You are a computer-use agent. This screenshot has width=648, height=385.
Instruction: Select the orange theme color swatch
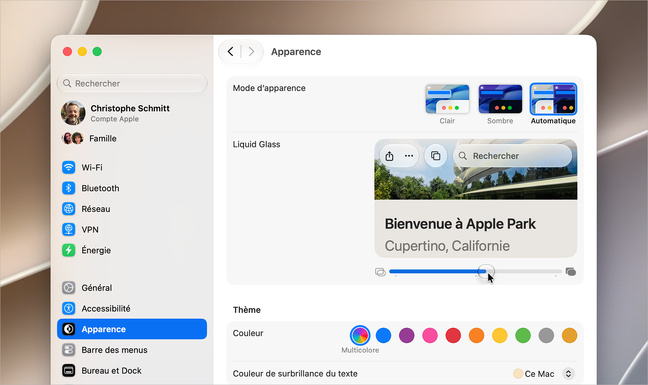tap(476, 335)
